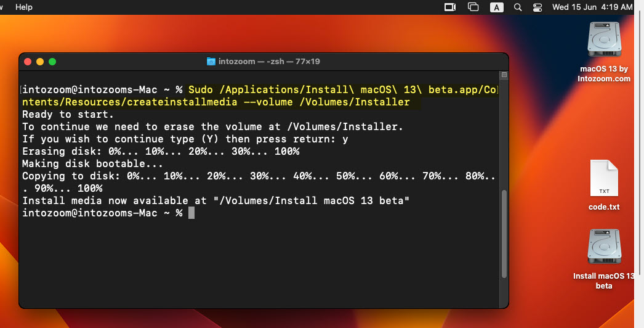Image resolution: width=644 pixels, height=328 pixels.
Task: Zoom Terminal with the green button
Action: pos(52,62)
